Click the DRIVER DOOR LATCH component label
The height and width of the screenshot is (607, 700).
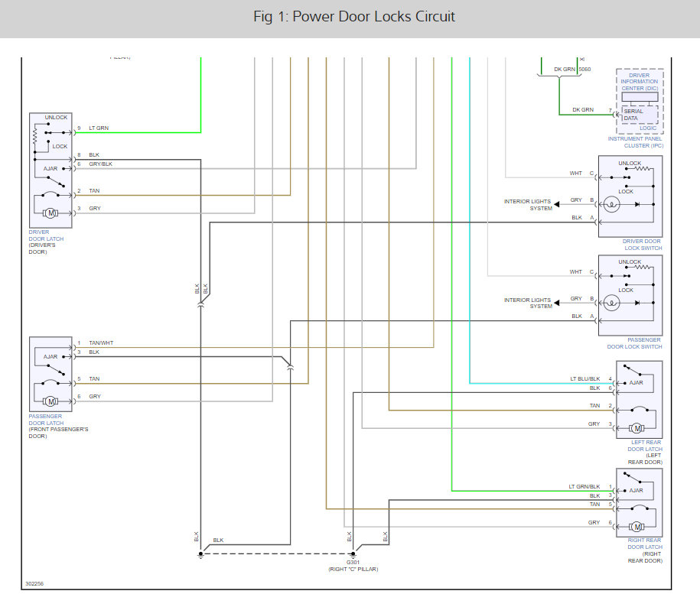coord(46,235)
